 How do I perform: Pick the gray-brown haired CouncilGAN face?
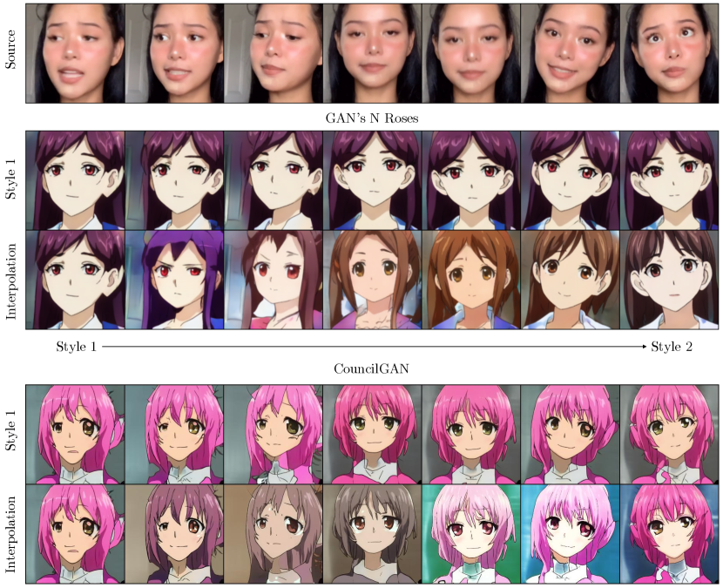click(372, 534)
